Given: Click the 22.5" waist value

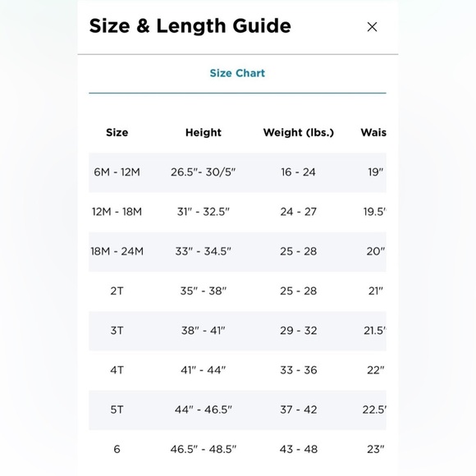Looking at the screenshot, I should click(374, 410).
